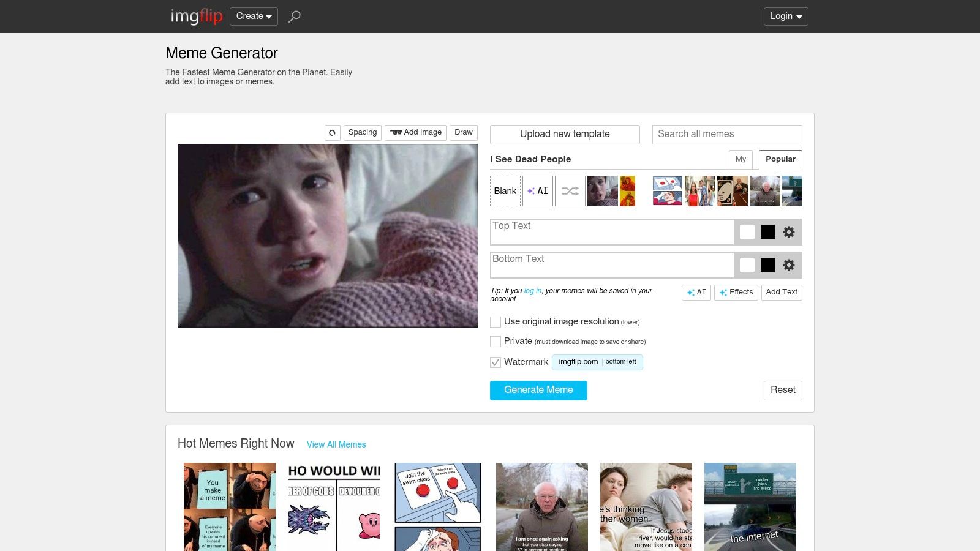Switch to the My templates tab
The image size is (980, 551).
741,159
